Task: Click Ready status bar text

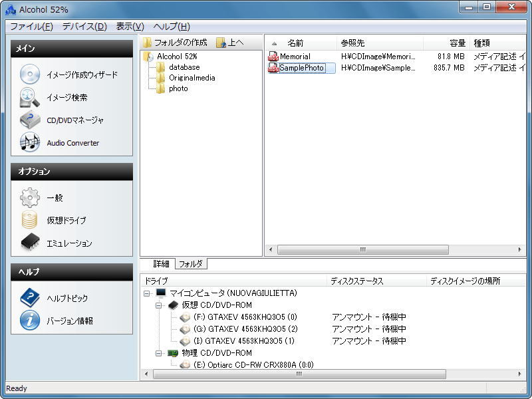Action: coord(16,388)
